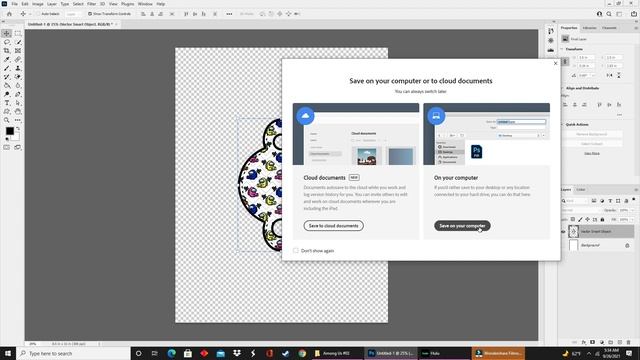Collapse the Align and Distribute section

(x=562, y=88)
